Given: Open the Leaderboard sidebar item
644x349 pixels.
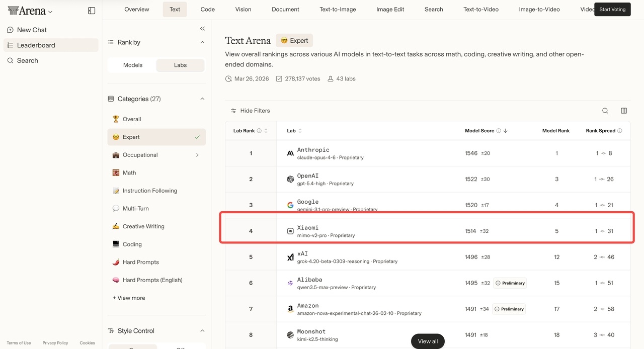Looking at the screenshot, I should click(x=51, y=45).
